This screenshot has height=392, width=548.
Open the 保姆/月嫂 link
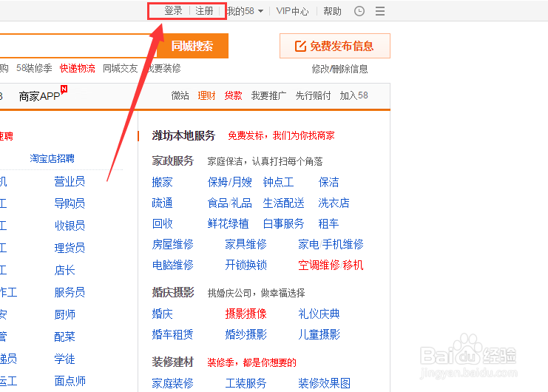pos(229,182)
